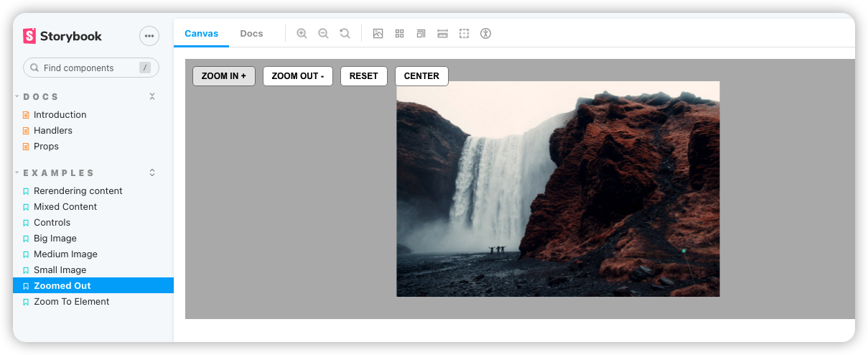Open the Zoom To Element story
Screen dimensions: 868x355
71,302
